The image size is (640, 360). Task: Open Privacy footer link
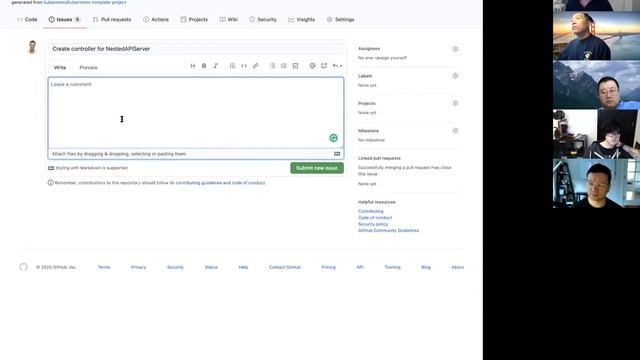138,267
